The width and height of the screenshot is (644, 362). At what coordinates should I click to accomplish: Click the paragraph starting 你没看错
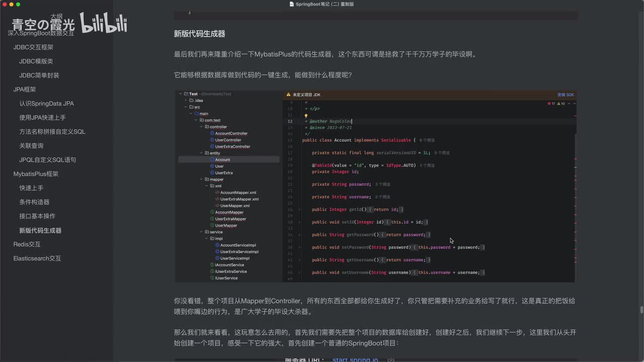pyautogui.click(x=375, y=306)
